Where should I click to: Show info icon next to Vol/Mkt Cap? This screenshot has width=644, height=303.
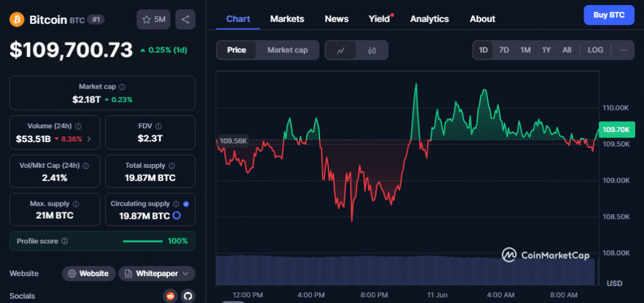tap(86, 166)
